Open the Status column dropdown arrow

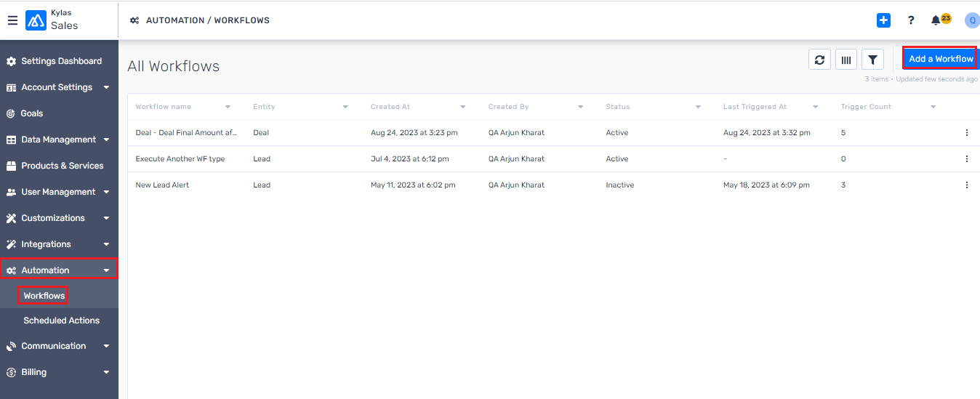pos(698,107)
